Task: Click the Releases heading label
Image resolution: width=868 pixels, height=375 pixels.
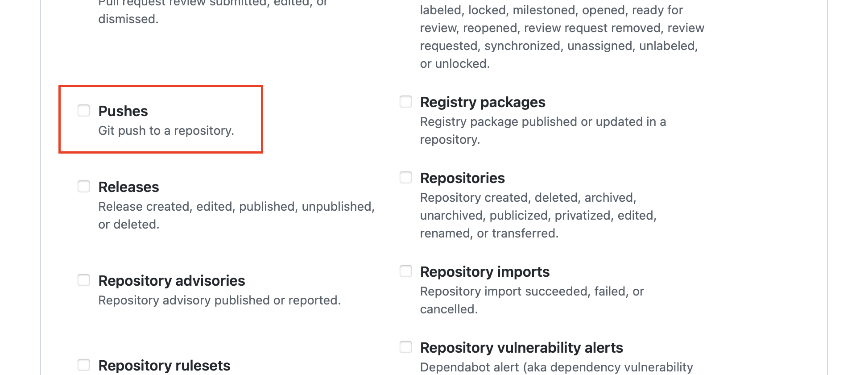Action: [x=128, y=187]
